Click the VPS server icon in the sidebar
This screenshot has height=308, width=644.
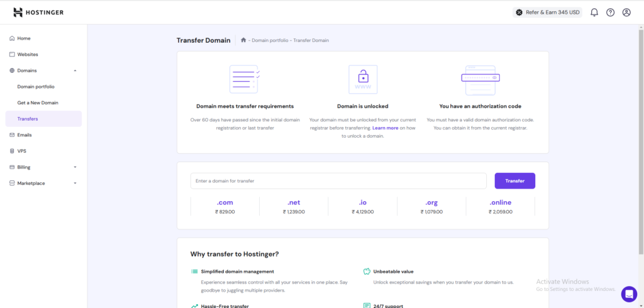(12, 151)
